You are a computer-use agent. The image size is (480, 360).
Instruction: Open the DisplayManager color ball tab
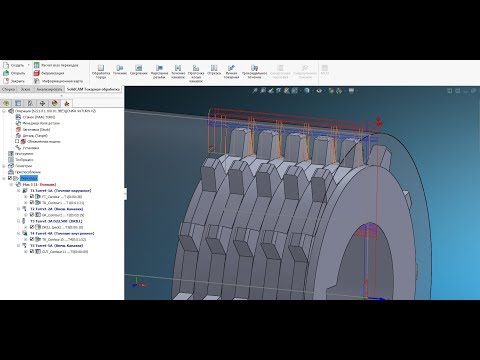click(x=55, y=103)
